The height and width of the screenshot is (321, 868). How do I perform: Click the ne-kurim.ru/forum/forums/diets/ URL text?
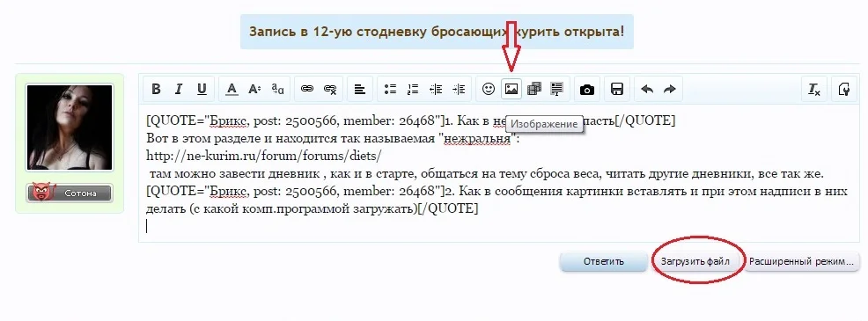click(x=264, y=156)
